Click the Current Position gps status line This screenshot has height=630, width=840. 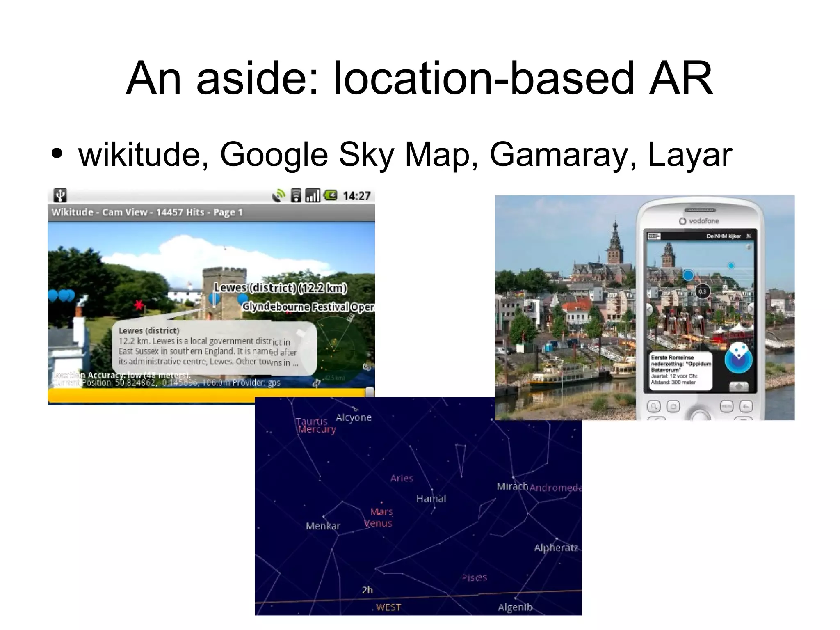tap(166, 383)
